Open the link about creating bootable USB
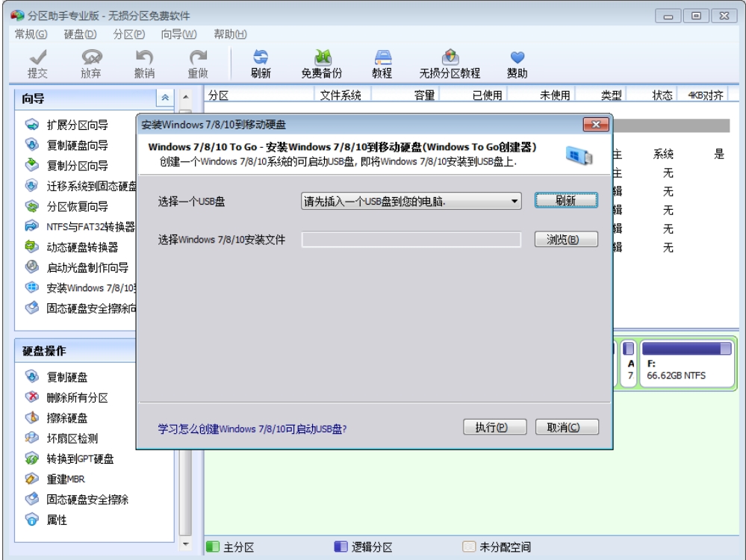746x560 pixels. [252, 429]
